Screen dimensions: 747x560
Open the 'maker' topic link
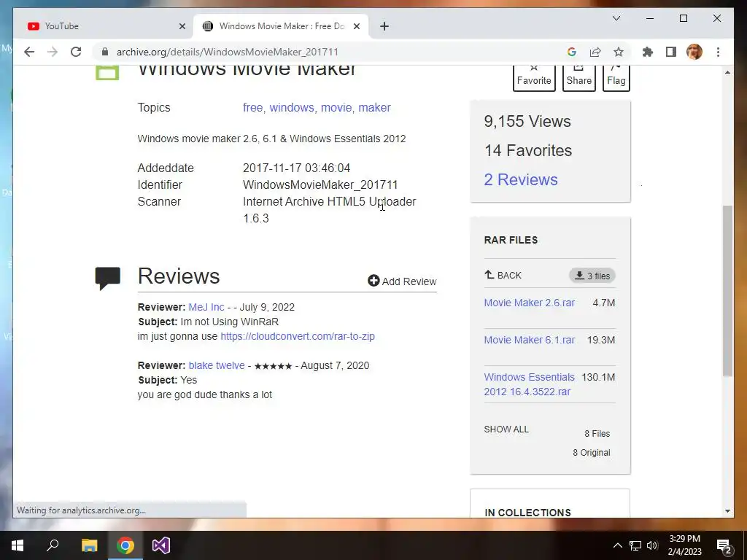coord(374,108)
